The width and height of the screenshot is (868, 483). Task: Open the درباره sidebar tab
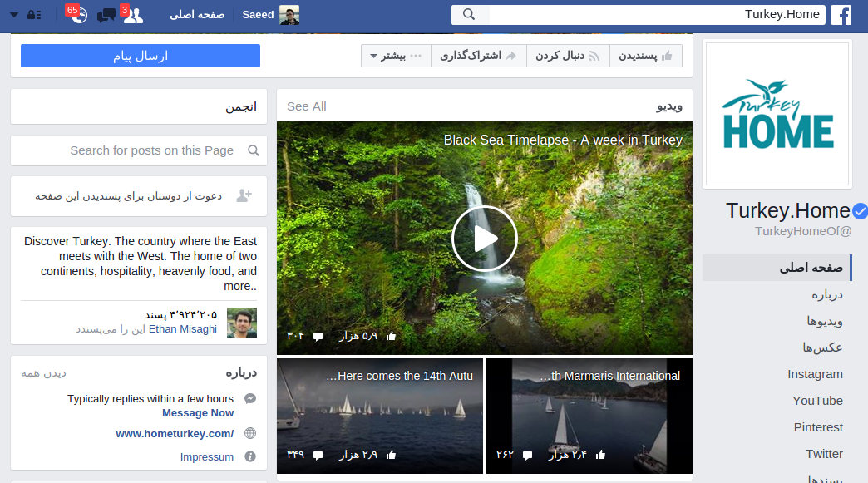coord(827,294)
